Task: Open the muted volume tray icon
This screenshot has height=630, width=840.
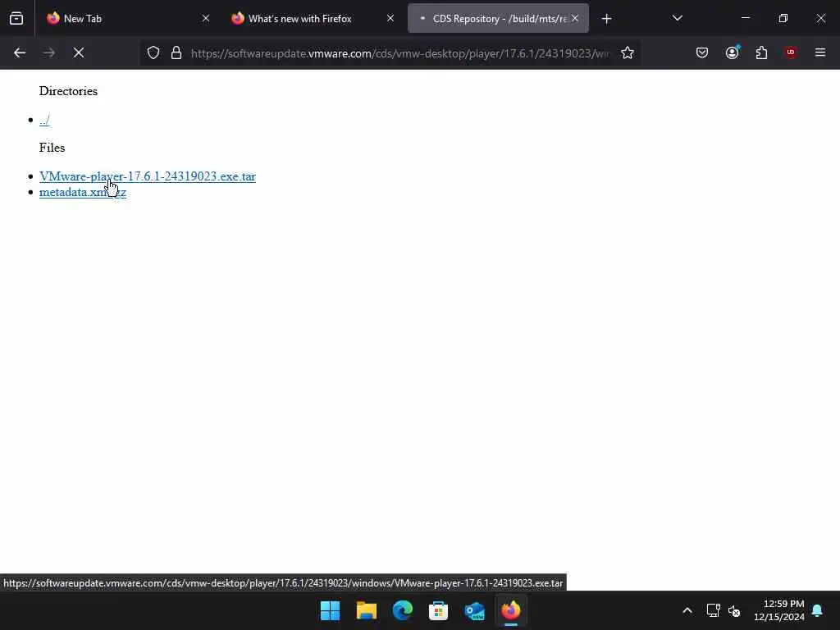Action: click(734, 610)
